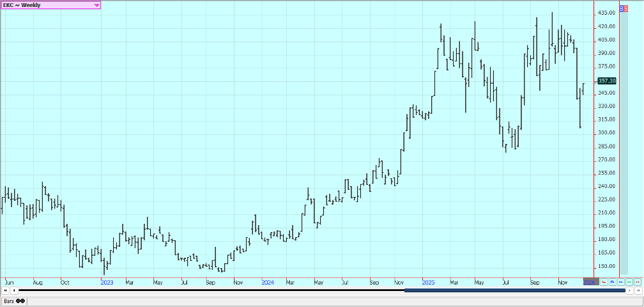Click the binoculars icon on Bars tab

(21, 301)
